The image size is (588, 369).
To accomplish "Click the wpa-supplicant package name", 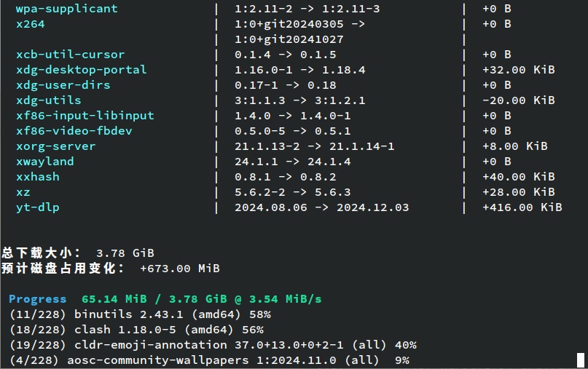I will click(66, 9).
